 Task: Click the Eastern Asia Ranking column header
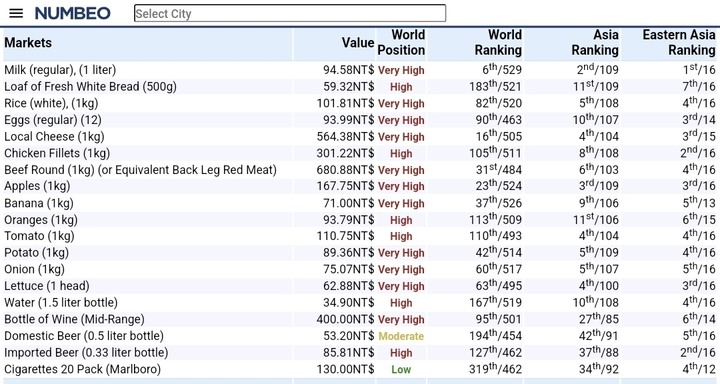(x=679, y=42)
